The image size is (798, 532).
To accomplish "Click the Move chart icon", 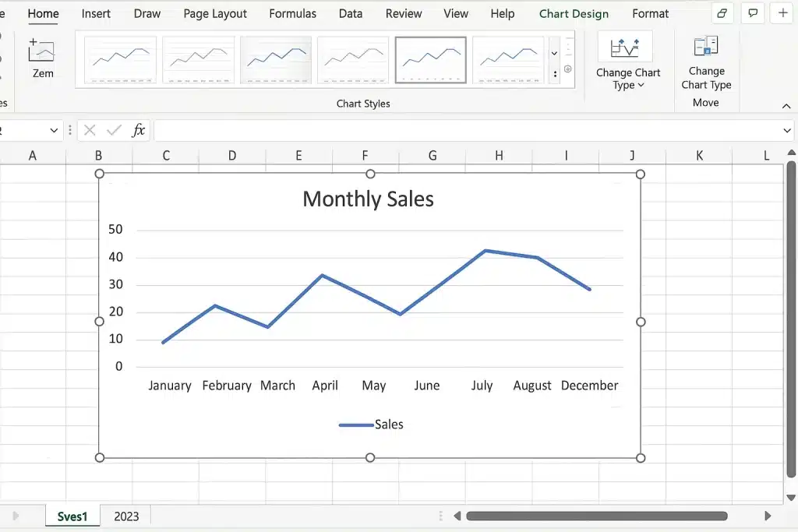I will (x=706, y=47).
